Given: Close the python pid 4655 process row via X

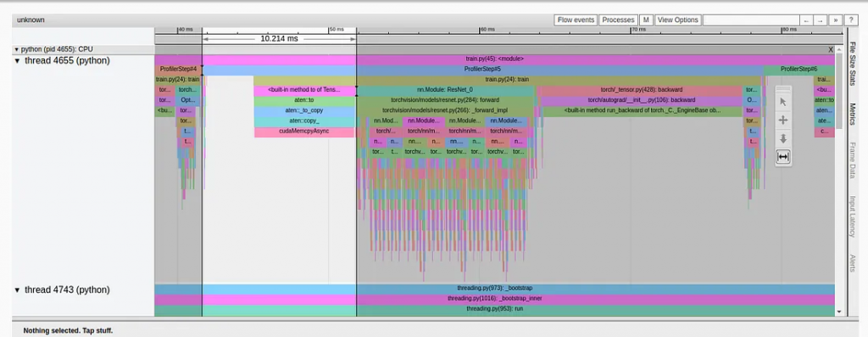Looking at the screenshot, I should tap(831, 50).
